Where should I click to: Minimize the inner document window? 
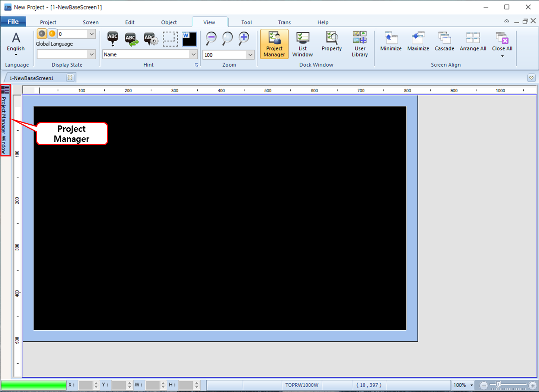click(x=517, y=22)
